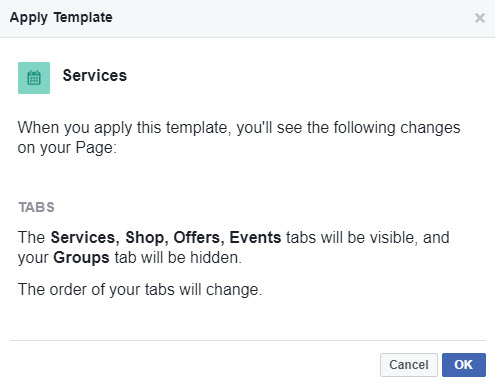The width and height of the screenshot is (495, 386).
Task: Click the green Services calendar icon
Action: click(x=34, y=78)
